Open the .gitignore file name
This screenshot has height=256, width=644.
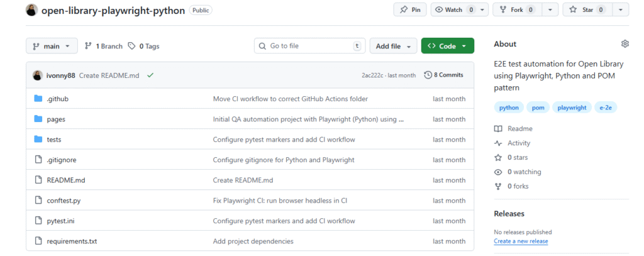62,160
